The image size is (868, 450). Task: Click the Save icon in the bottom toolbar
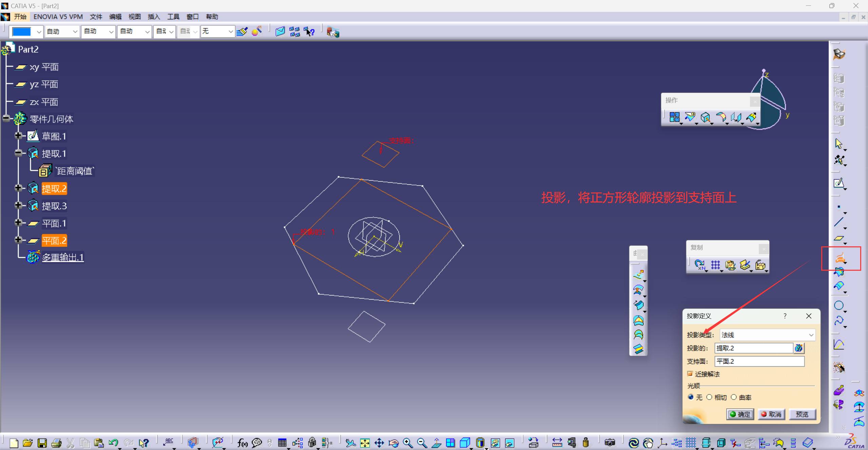pyautogui.click(x=42, y=443)
